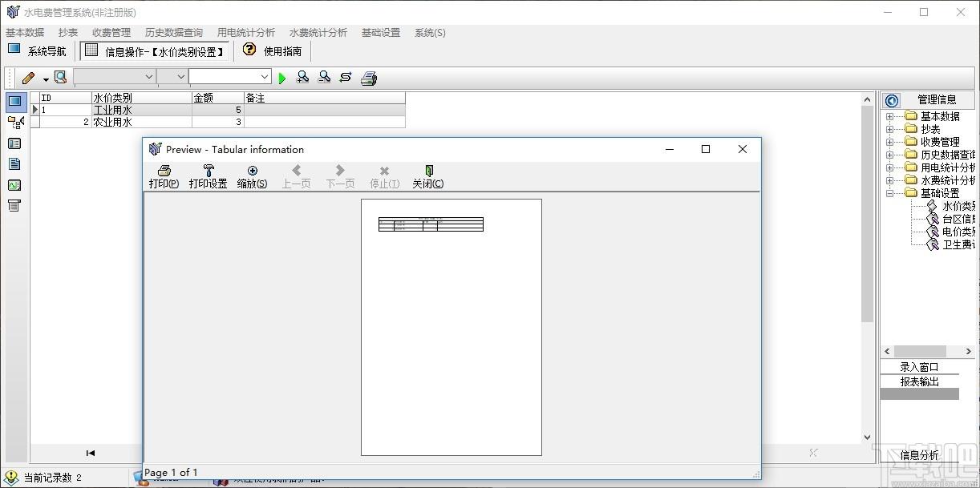This screenshot has height=488, width=980.
Task: Expand the 历史数据查询 tree folder
Action: pos(889,155)
